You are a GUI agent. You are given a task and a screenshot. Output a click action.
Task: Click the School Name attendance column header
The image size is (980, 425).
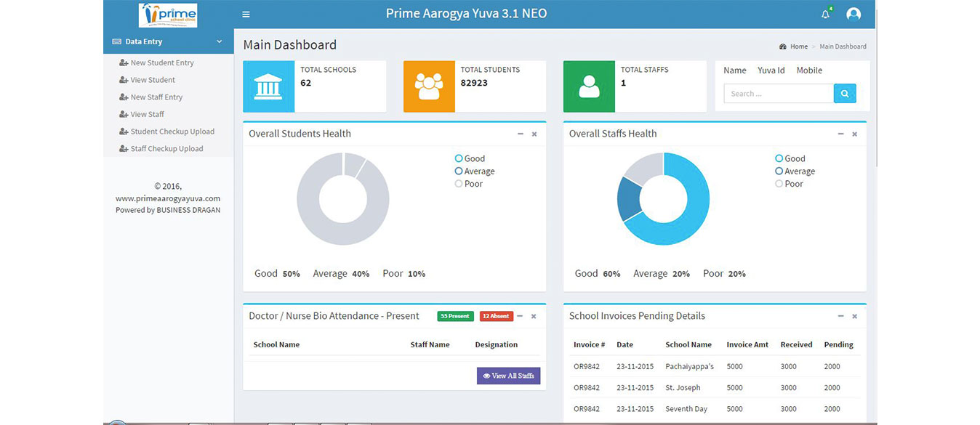pyautogui.click(x=276, y=345)
